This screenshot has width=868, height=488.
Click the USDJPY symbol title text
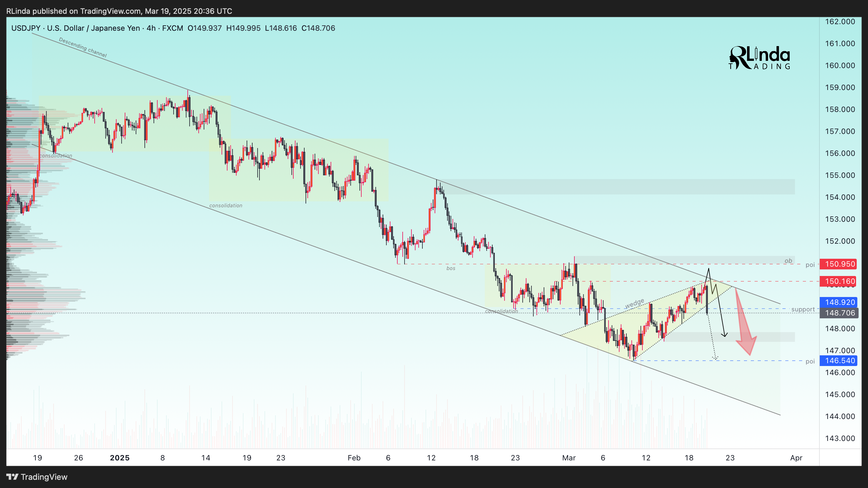coord(26,28)
